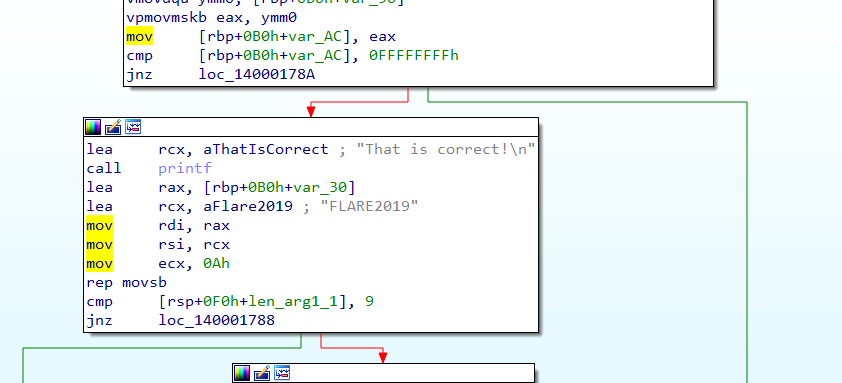Select the 0FFFFFFFFh constant
This screenshot has height=383, width=842.
tap(413, 56)
